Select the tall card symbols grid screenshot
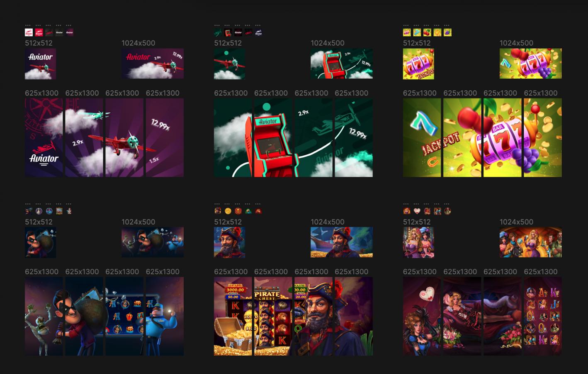 (x=543, y=316)
